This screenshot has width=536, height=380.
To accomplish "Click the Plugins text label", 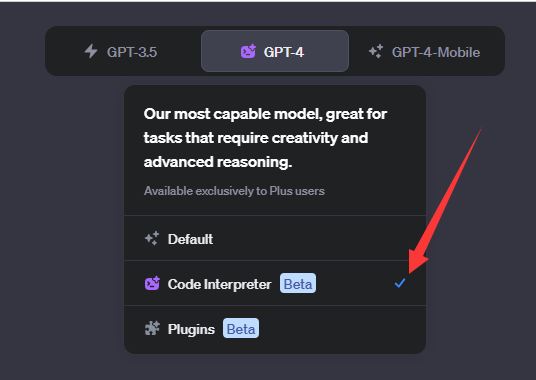I will point(191,329).
